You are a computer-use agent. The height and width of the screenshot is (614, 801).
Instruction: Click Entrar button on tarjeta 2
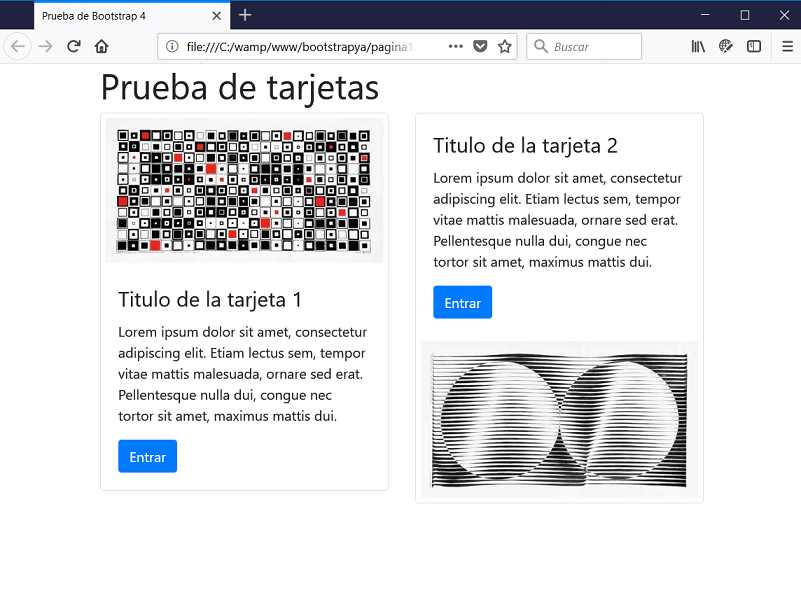463,302
